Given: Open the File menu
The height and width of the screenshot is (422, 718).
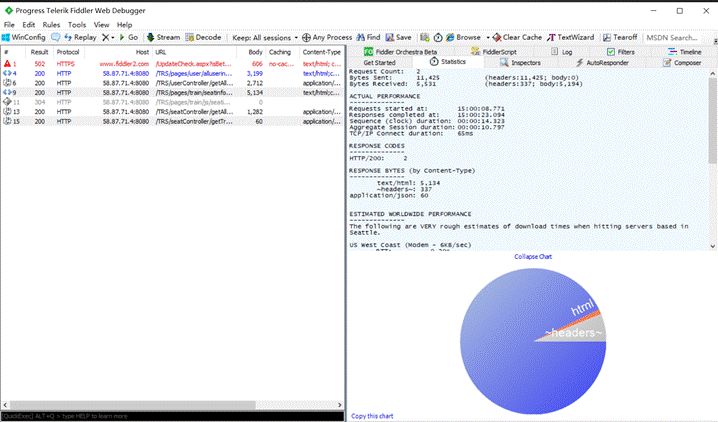Looking at the screenshot, I should (9, 25).
